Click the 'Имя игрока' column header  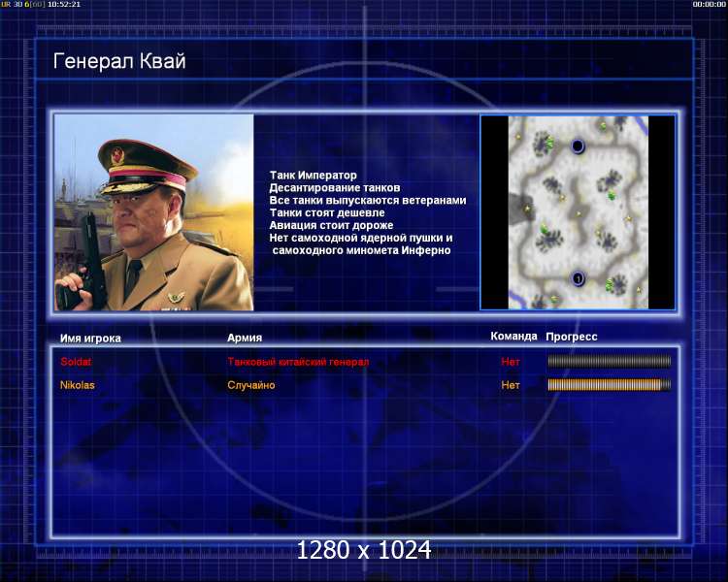pos(90,339)
